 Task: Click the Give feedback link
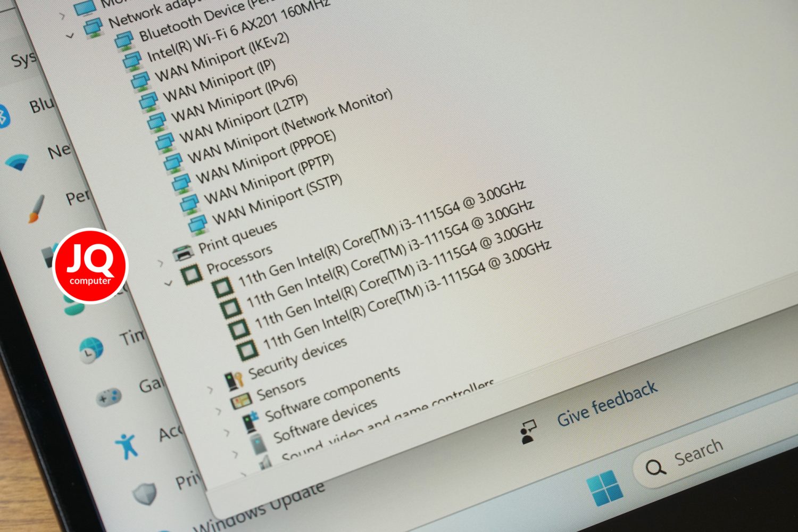pos(608,404)
